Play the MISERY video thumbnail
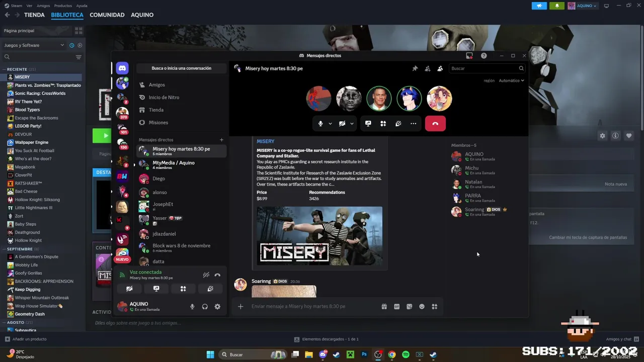644x362 pixels. point(319,236)
